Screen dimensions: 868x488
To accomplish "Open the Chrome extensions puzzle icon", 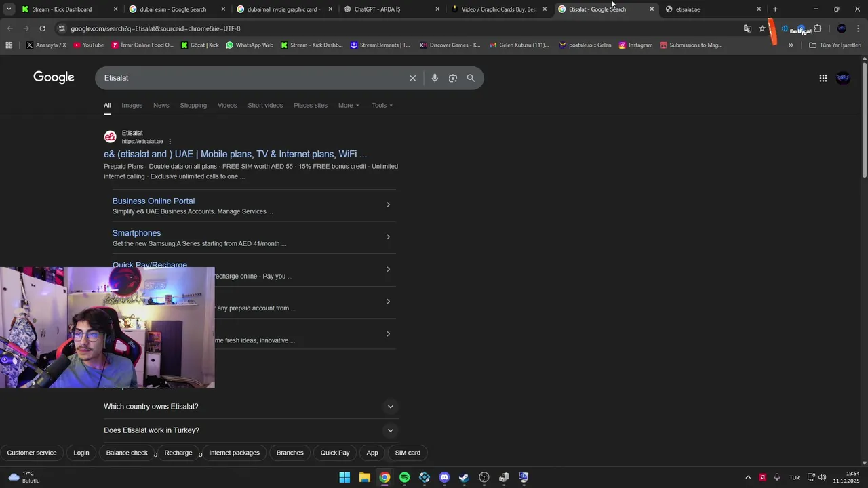I will (x=817, y=28).
